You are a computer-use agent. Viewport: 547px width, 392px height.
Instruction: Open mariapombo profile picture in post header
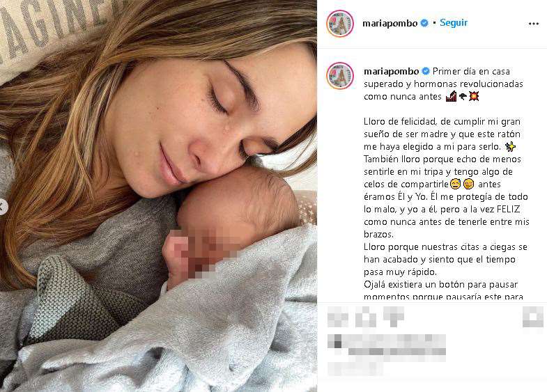tap(340, 24)
